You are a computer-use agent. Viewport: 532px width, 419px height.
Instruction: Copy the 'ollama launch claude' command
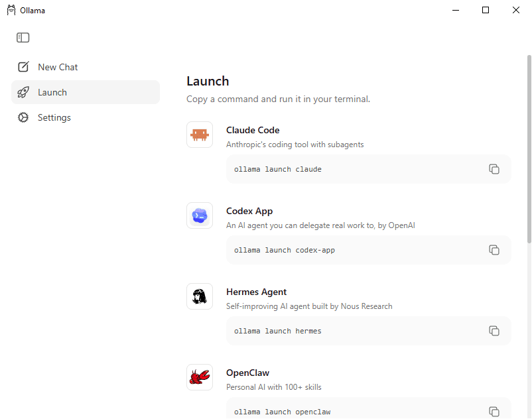tap(494, 169)
